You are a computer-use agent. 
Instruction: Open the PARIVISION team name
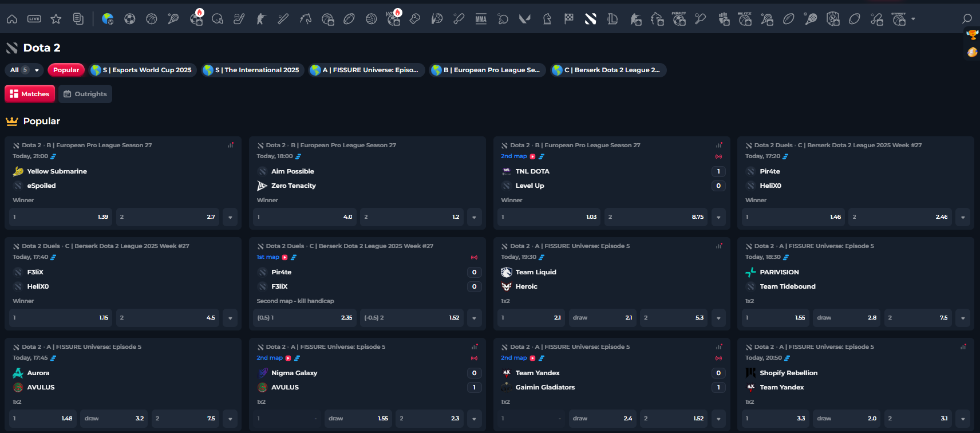pyautogui.click(x=779, y=272)
